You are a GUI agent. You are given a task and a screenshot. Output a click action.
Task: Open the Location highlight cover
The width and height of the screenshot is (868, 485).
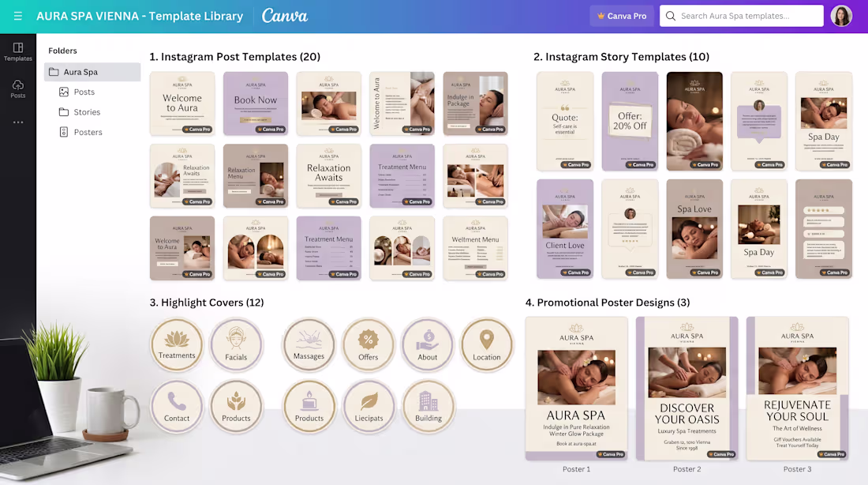click(487, 344)
